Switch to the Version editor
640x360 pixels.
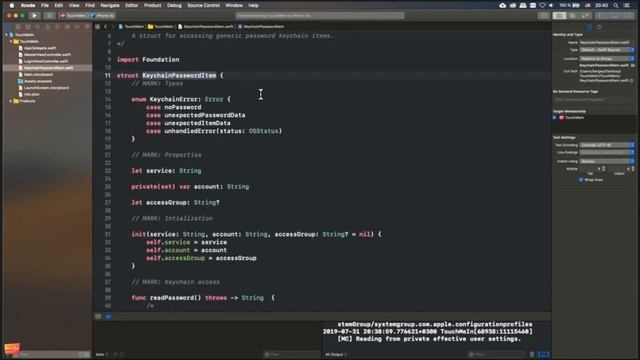click(x=586, y=16)
